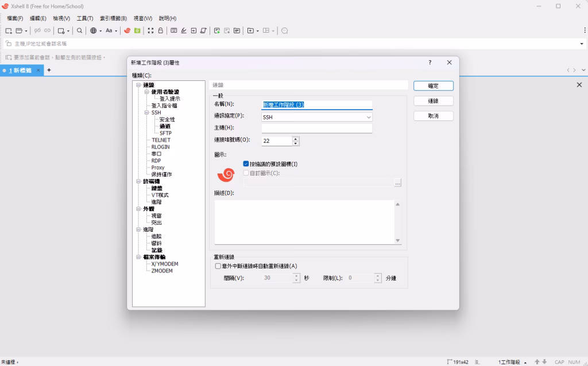Click the Reconnect link icon

pos(47,31)
